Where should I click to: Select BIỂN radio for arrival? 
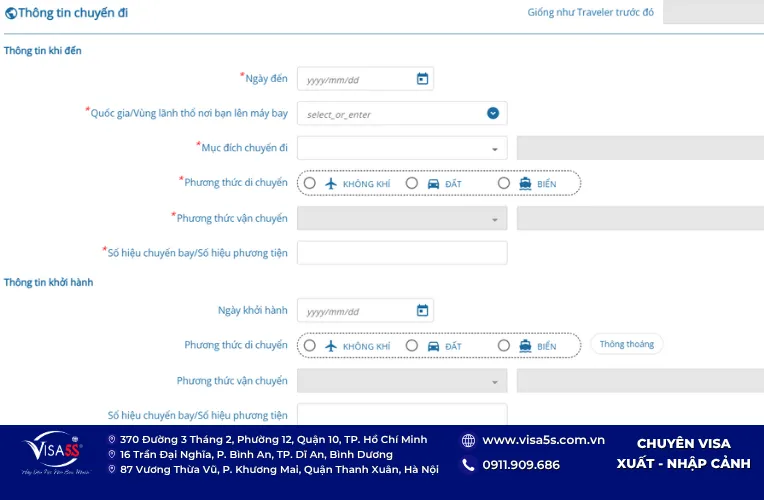pos(504,183)
